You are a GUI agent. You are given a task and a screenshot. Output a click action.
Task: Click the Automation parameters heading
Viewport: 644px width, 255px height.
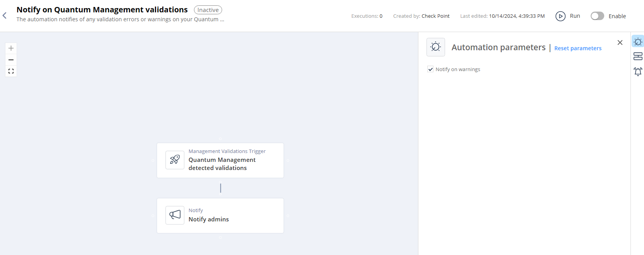click(499, 47)
